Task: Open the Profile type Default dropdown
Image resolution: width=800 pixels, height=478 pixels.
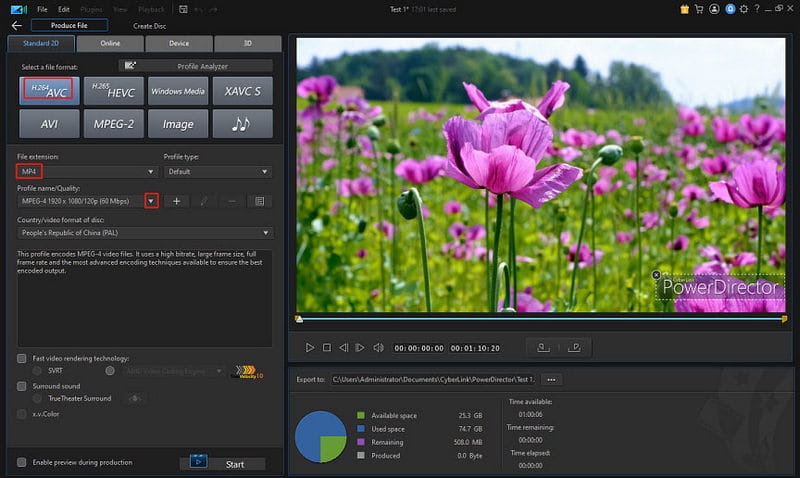Action: click(x=217, y=172)
